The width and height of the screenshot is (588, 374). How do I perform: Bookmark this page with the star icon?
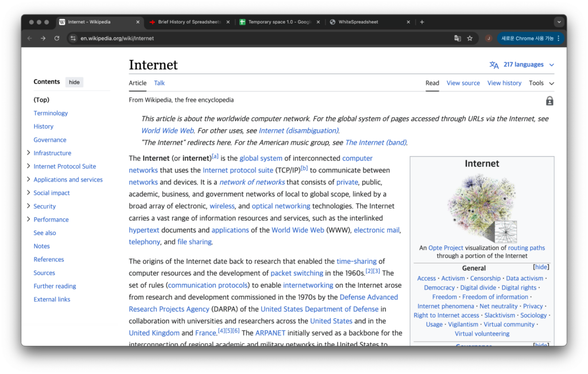tap(470, 38)
